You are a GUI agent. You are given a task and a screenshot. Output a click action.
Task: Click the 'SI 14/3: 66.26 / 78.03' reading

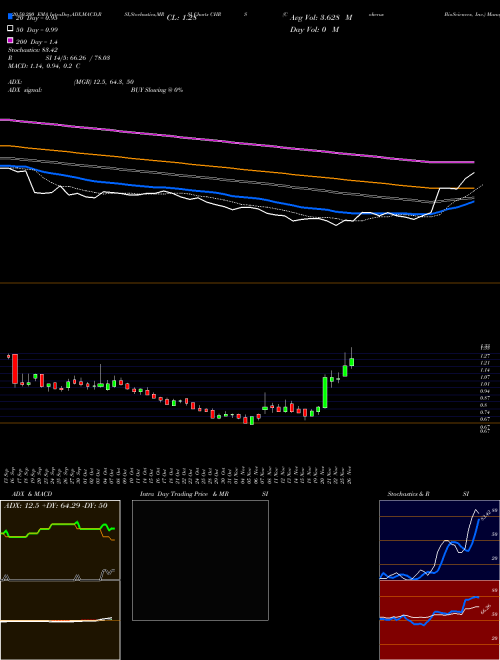[78, 58]
